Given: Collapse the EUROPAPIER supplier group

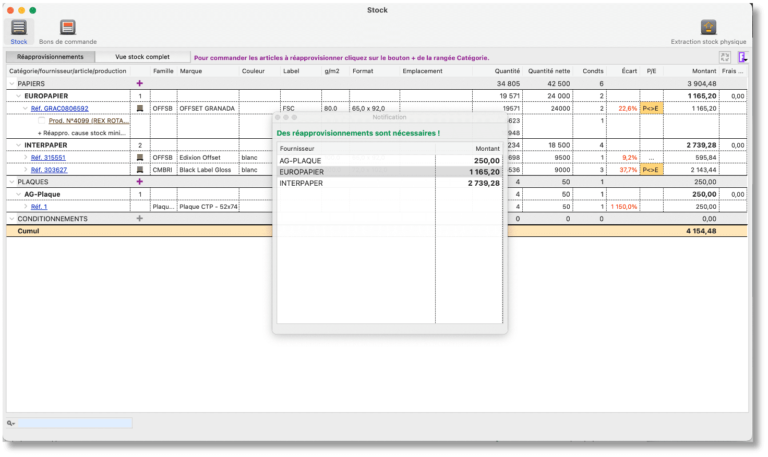Looking at the screenshot, I should coord(18,95).
